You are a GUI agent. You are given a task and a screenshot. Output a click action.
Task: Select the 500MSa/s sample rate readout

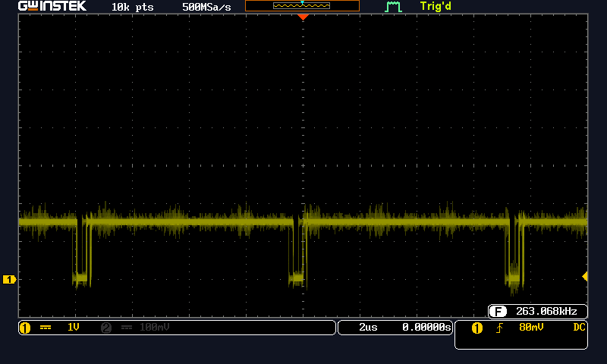click(206, 7)
